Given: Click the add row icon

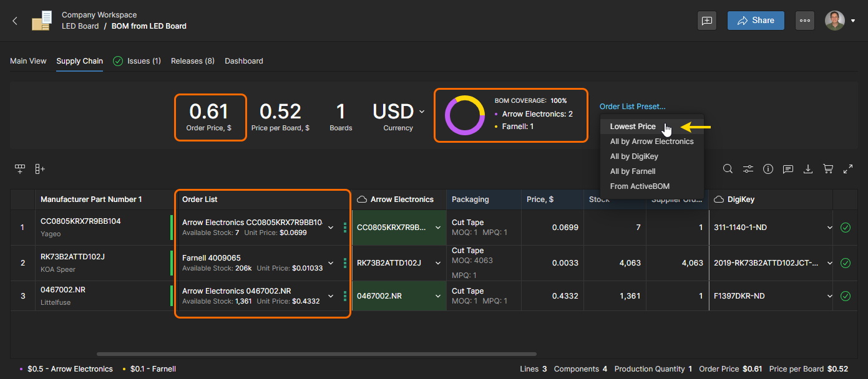Looking at the screenshot, I should click(x=20, y=169).
